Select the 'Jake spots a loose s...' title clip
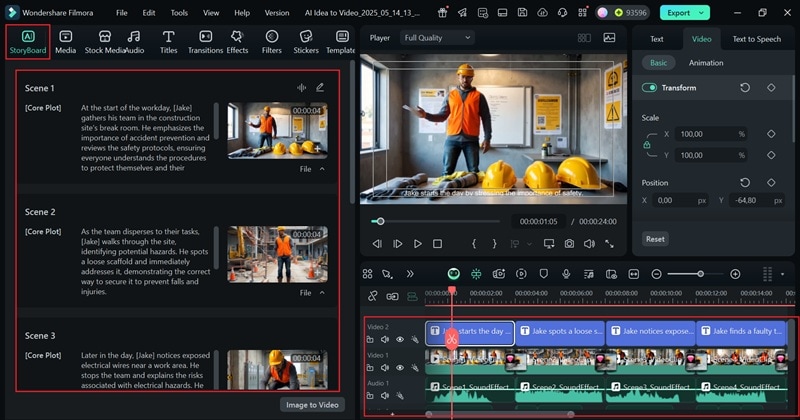Screen dimensions: 800x420 point(560,331)
